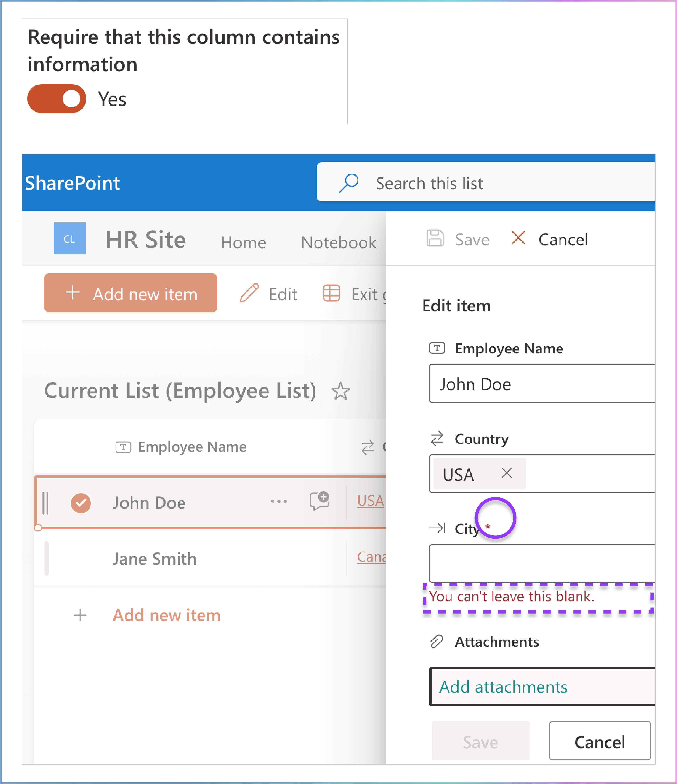This screenshot has height=784, width=677.
Task: Open the John Doe row ellipsis menu
Action: (x=279, y=502)
